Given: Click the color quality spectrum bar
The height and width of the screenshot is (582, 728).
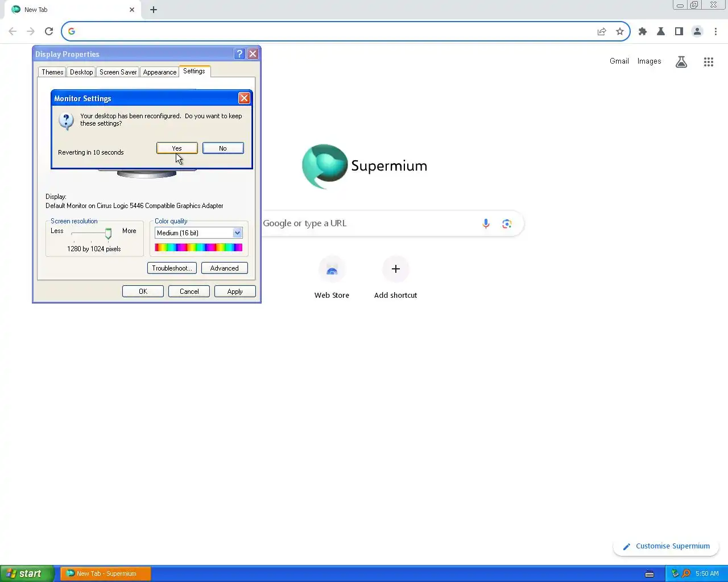Looking at the screenshot, I should click(x=198, y=247).
